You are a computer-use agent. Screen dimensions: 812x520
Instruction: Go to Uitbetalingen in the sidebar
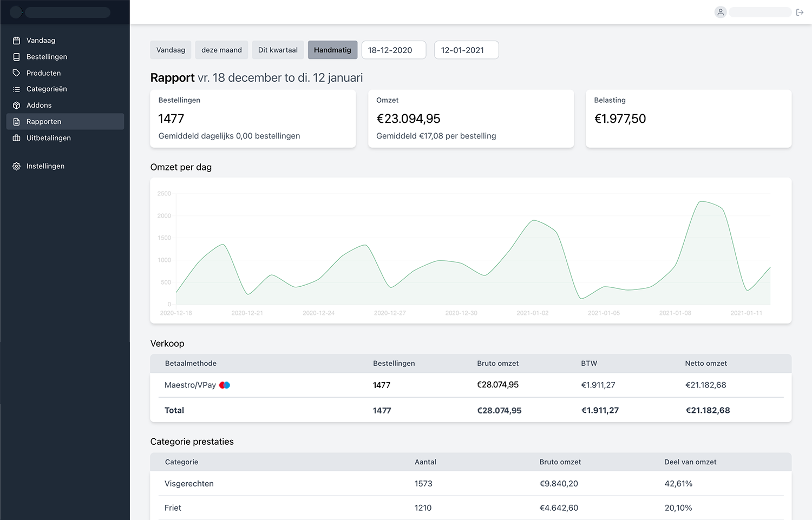pos(49,138)
